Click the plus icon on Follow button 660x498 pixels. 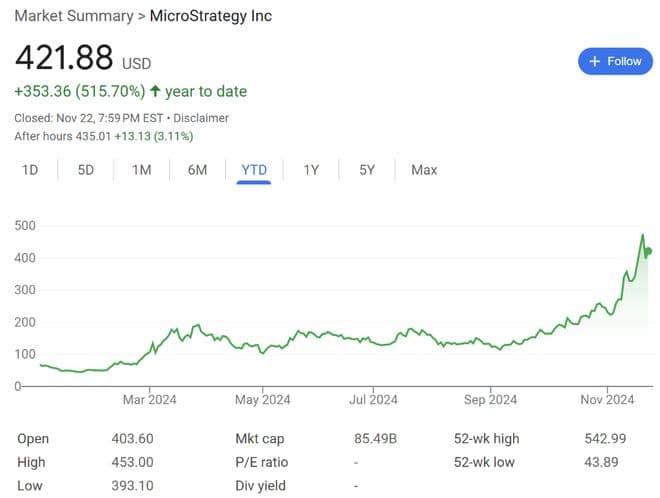click(x=595, y=61)
